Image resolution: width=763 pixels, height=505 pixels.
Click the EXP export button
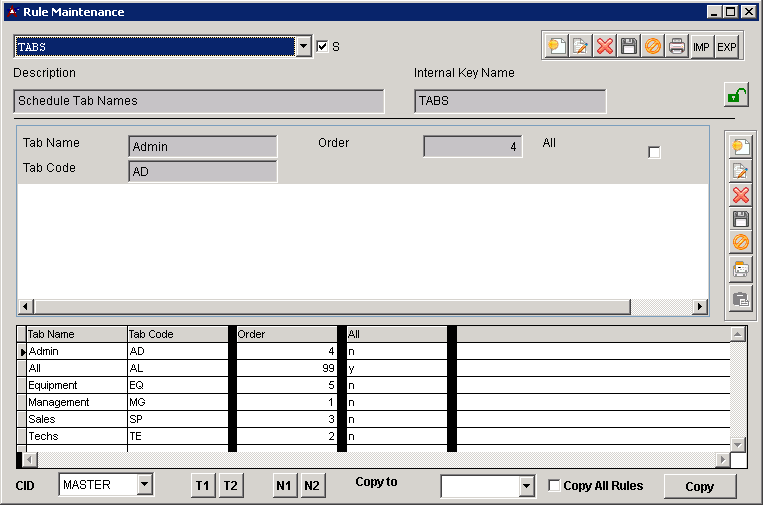tap(727, 47)
